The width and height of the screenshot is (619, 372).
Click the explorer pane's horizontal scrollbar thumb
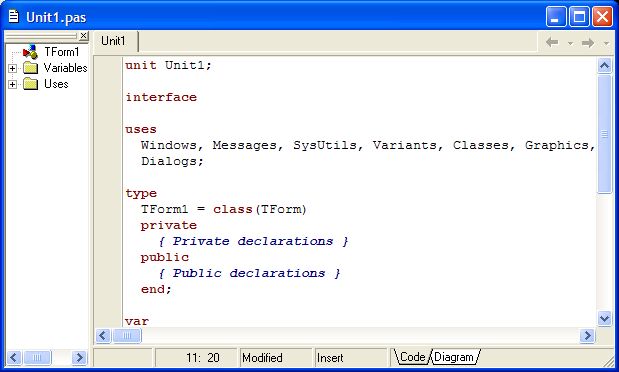37,358
